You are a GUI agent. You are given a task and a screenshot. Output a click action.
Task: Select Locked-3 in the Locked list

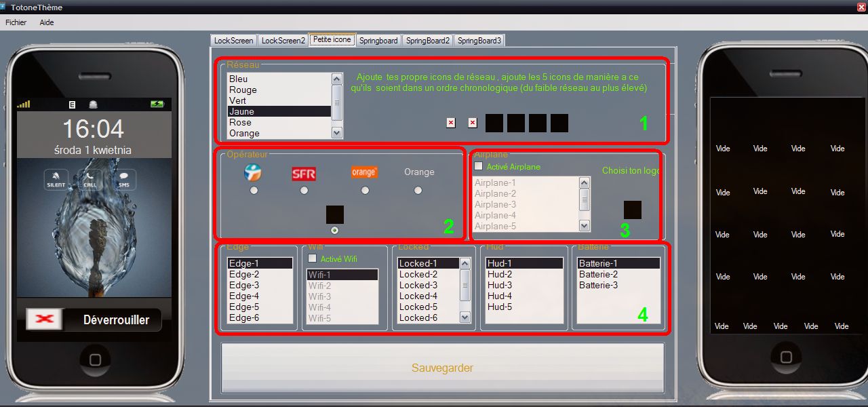(x=429, y=285)
